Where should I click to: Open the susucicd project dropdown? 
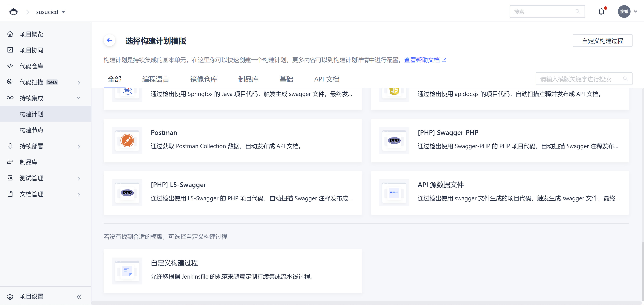tap(51, 12)
